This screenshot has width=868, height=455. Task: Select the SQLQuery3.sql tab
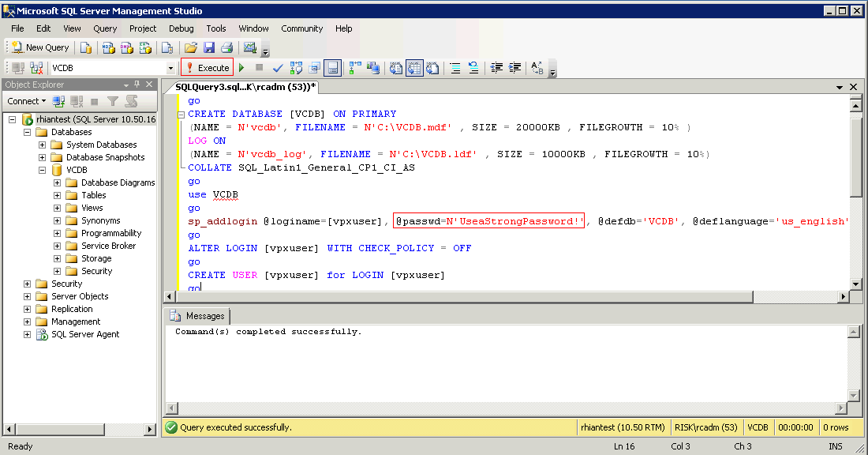coord(245,86)
